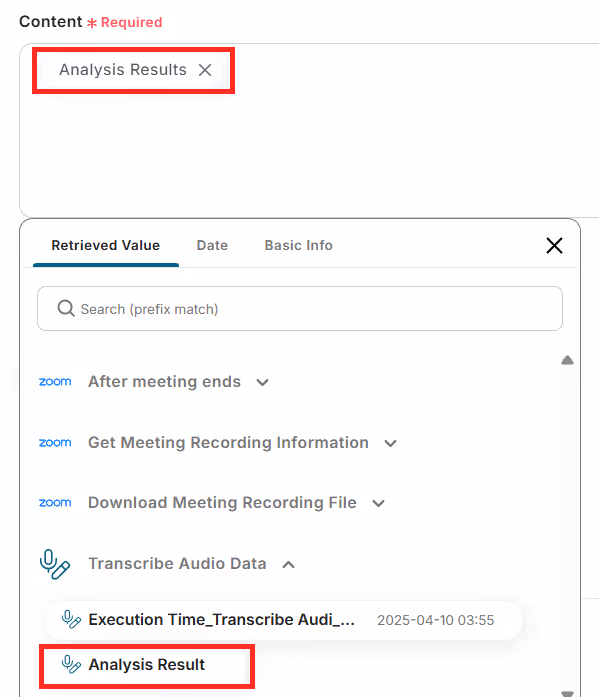This screenshot has height=697, width=599.
Task: Click the magnifier search icon
Action: tap(66, 308)
